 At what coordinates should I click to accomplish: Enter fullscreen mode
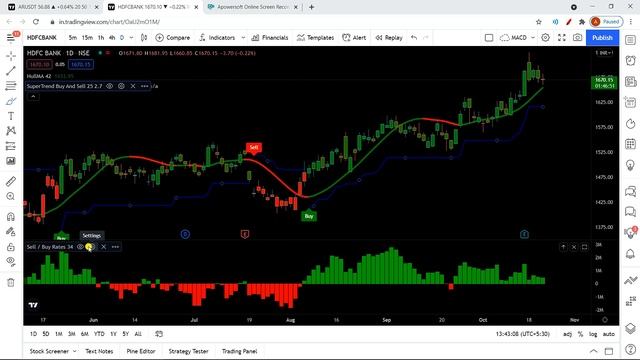point(562,38)
